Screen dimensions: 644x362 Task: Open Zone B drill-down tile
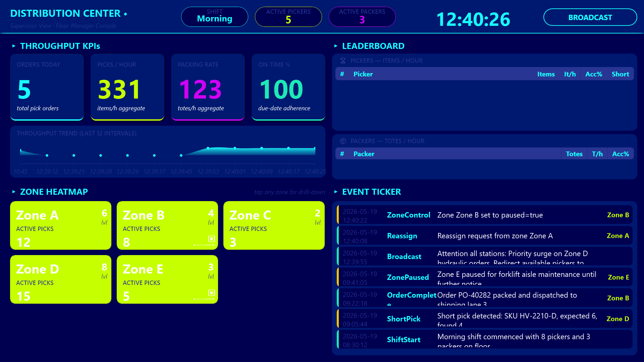pyautogui.click(x=167, y=226)
